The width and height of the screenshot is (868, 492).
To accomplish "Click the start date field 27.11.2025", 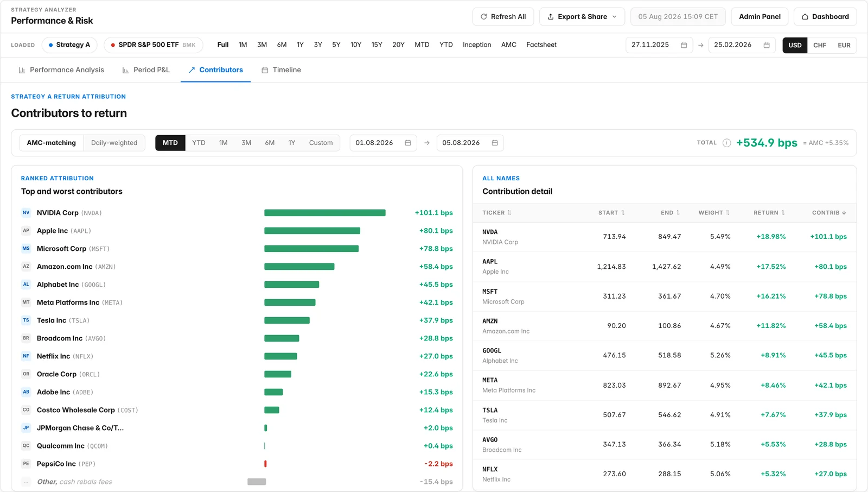I will [x=659, y=45].
